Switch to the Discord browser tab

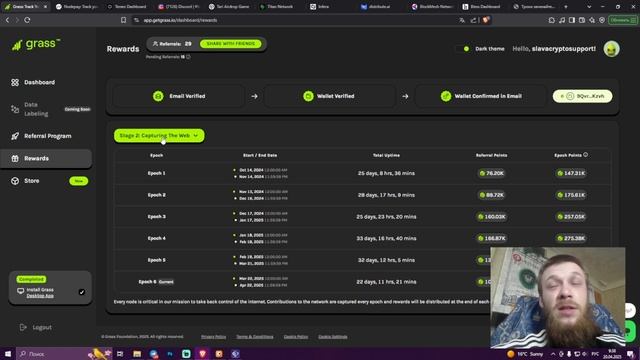(179, 7)
